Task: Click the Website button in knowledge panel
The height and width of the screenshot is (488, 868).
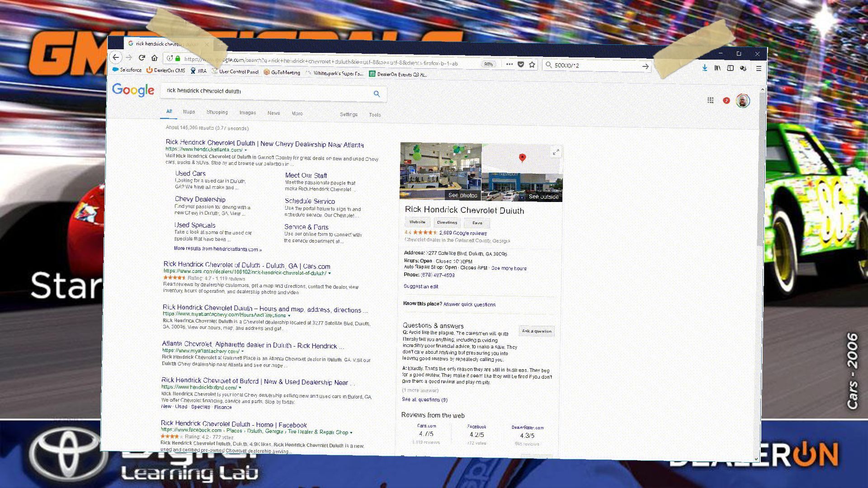Action: click(x=417, y=222)
